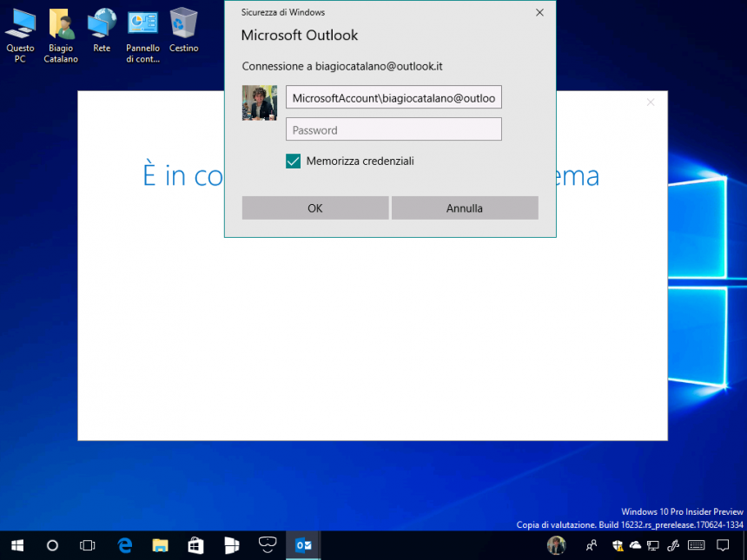Open Task View from the taskbar
The image size is (747, 560).
pos(87,545)
